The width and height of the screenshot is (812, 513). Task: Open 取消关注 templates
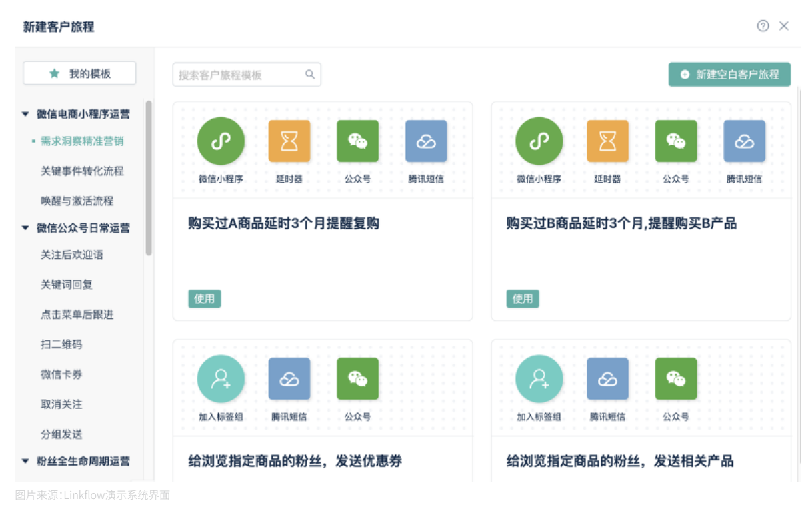61,404
